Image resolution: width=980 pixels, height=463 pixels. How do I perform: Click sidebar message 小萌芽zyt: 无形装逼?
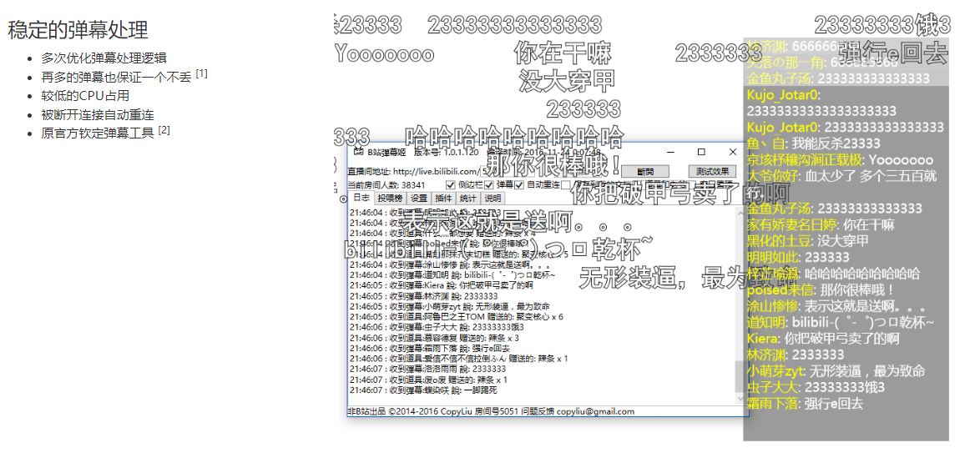[836, 371]
